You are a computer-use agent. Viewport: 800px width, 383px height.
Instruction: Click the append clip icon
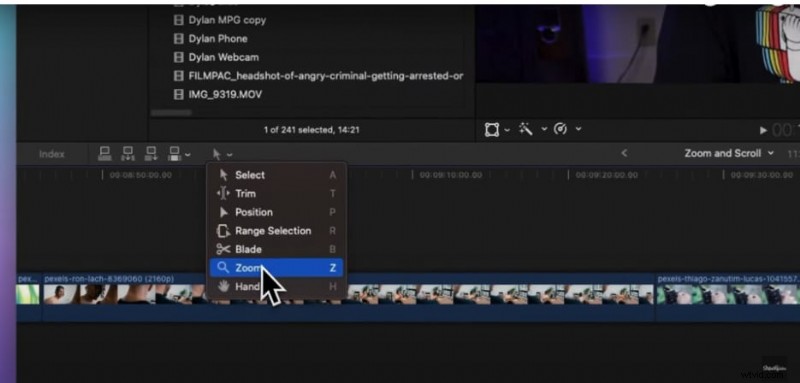(x=151, y=153)
